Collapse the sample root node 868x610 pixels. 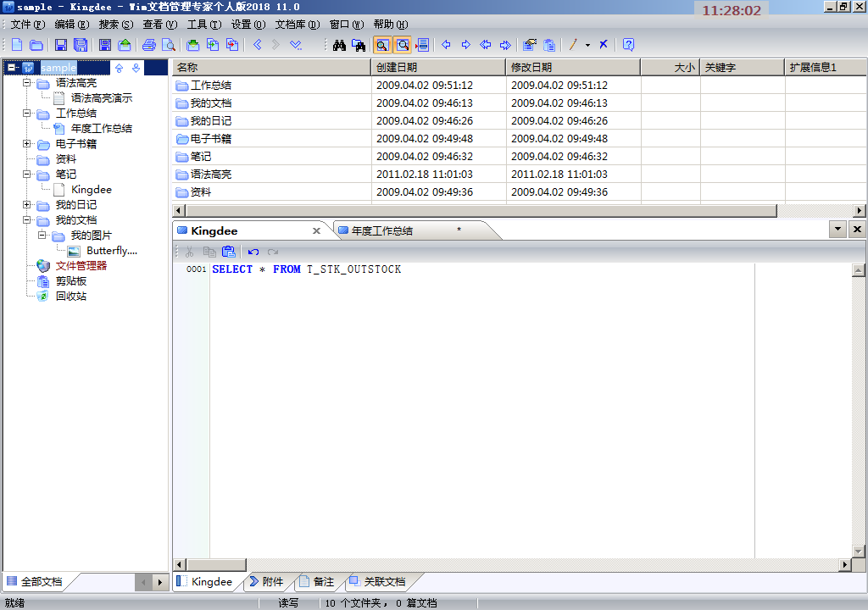coord(12,68)
